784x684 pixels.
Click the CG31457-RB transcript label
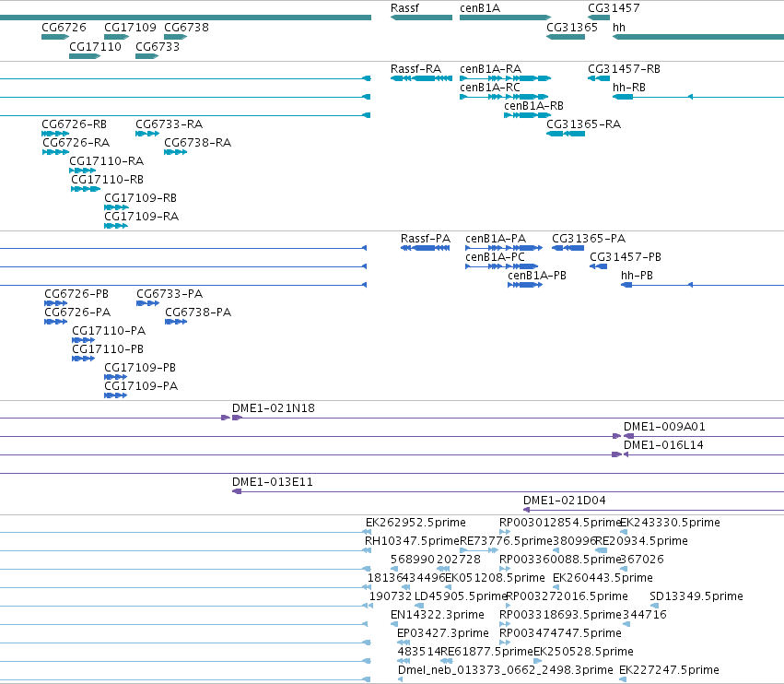pos(624,68)
